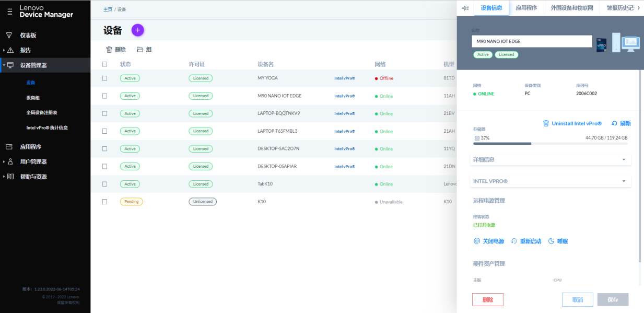Open the 外围设备和物联网 tab
This screenshot has width=644, height=313.
pos(572,8)
